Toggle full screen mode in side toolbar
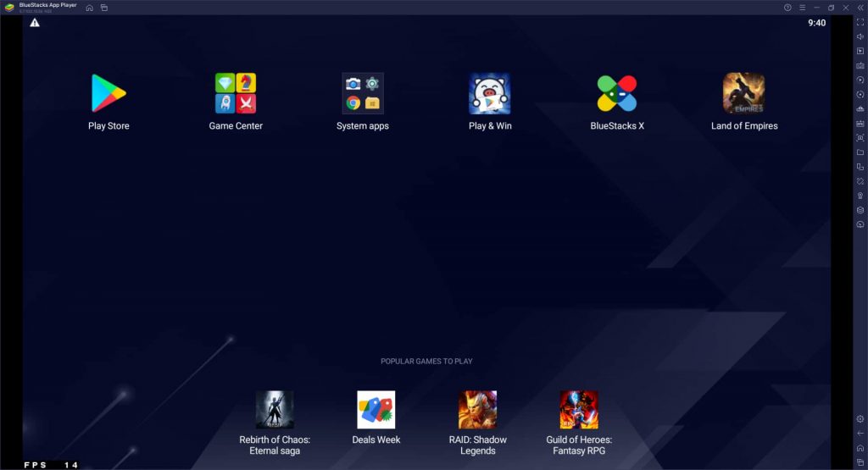This screenshot has width=868, height=470. [x=860, y=22]
